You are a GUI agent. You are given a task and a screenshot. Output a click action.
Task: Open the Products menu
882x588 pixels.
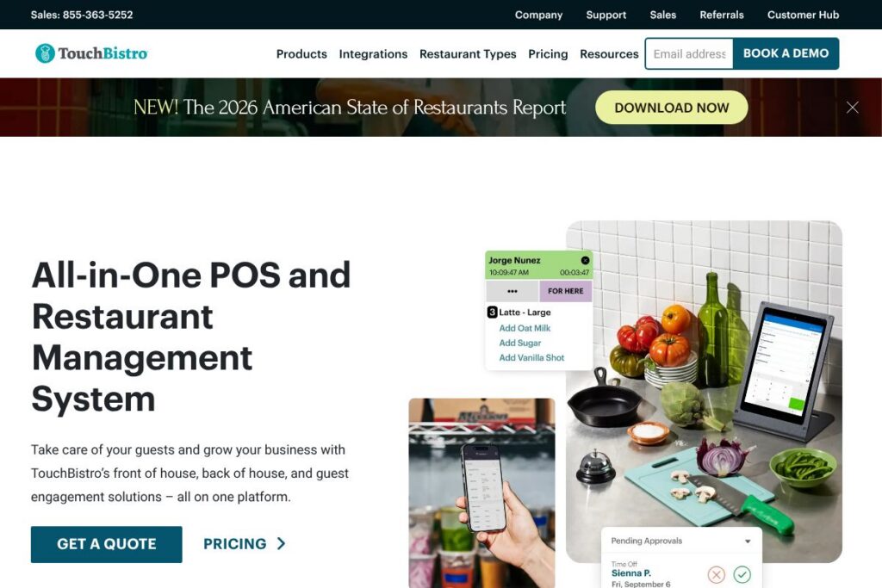(x=301, y=54)
